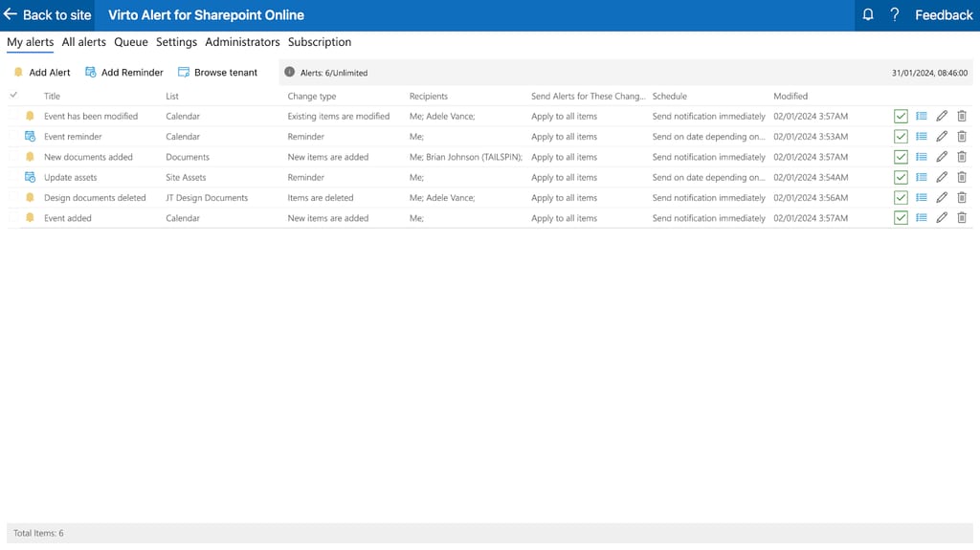Screen dimensions: 980x550
Task: Click the 'Items are deleted' change type
Action: click(x=320, y=197)
